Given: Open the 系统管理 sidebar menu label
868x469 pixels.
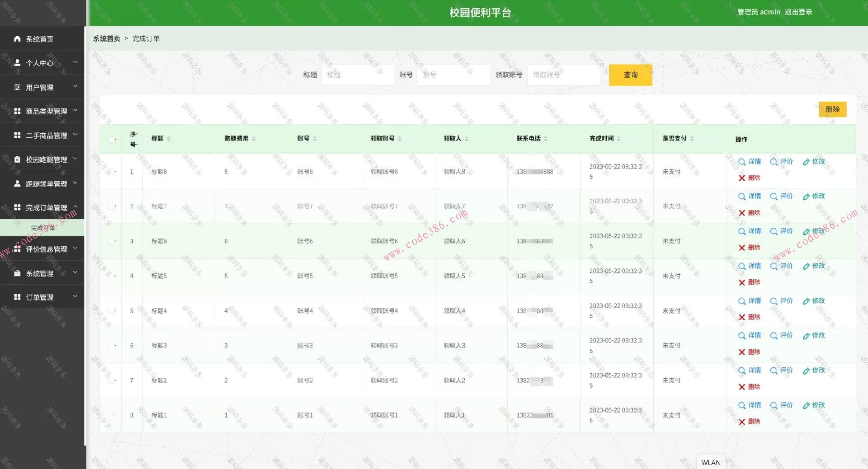Looking at the screenshot, I should pyautogui.click(x=40, y=273).
